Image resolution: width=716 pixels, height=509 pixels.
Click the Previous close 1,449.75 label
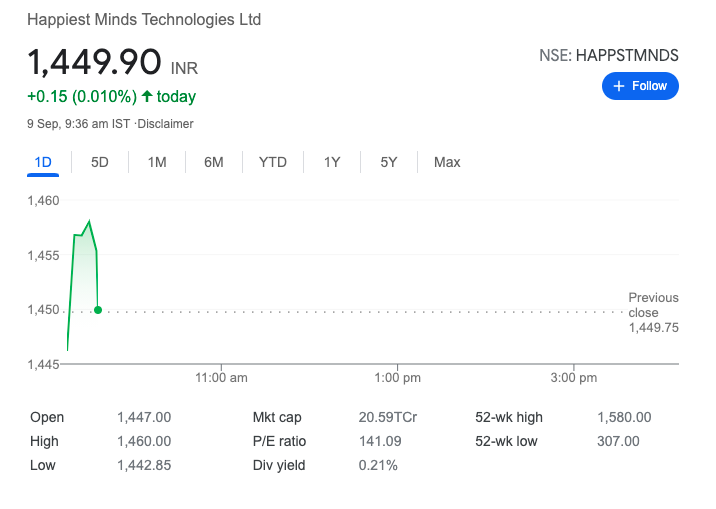pos(653,312)
